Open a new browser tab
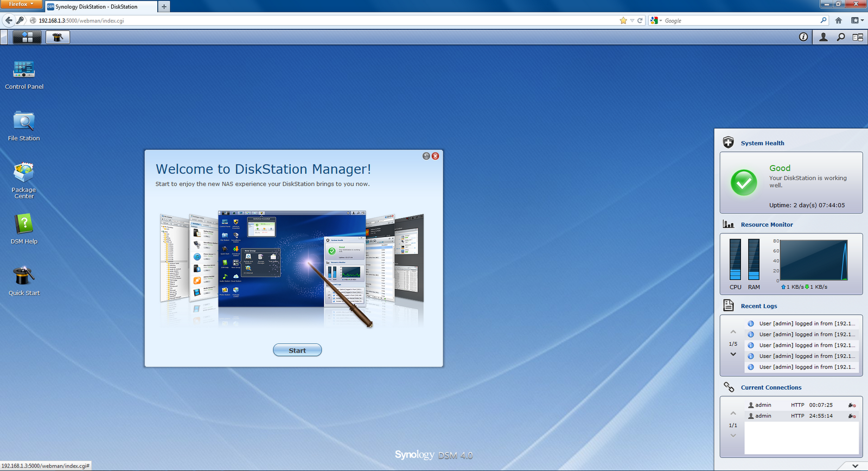Screen dimensions: 868x471 (x=164, y=7)
